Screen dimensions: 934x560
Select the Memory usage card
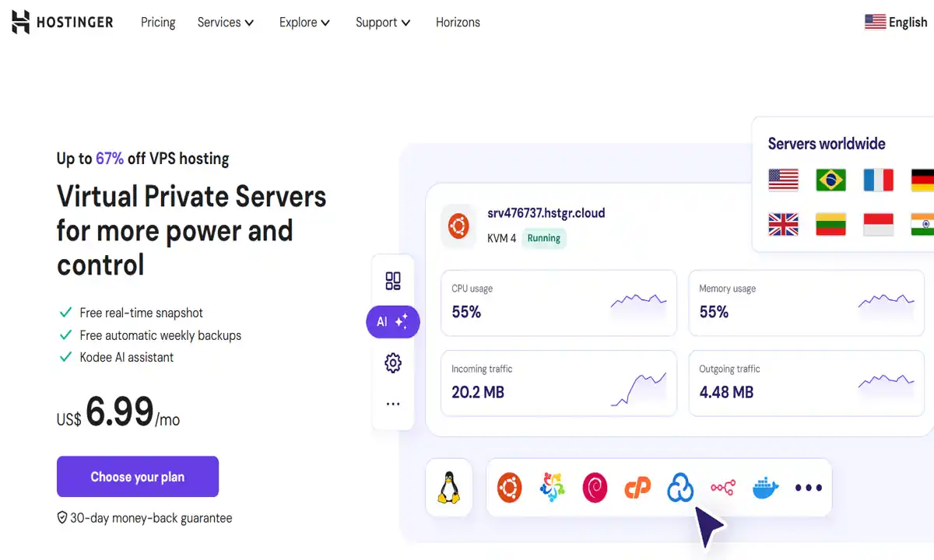[806, 303]
